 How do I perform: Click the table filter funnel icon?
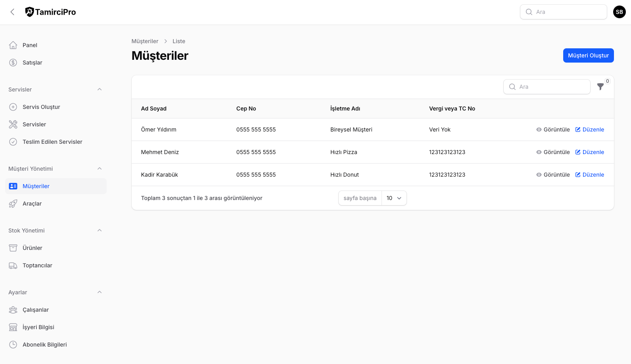pyautogui.click(x=600, y=87)
